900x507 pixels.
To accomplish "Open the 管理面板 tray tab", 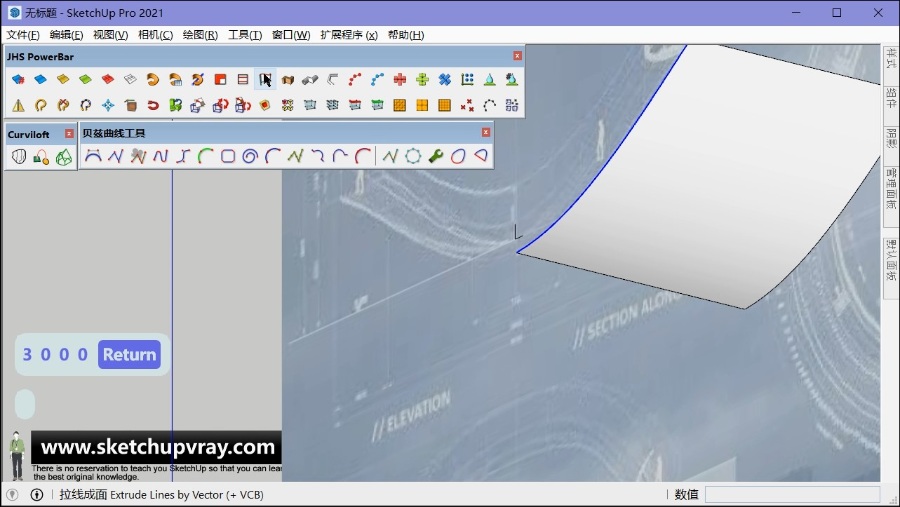I will [891, 188].
